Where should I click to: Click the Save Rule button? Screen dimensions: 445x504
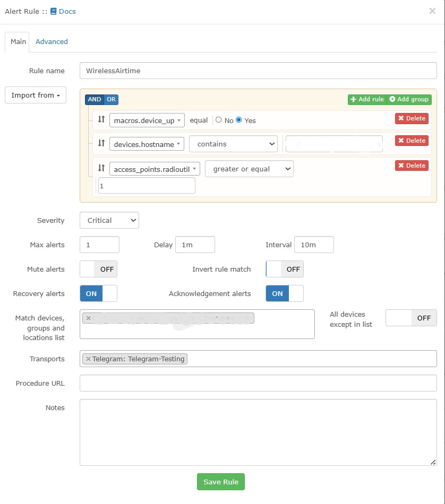220,482
